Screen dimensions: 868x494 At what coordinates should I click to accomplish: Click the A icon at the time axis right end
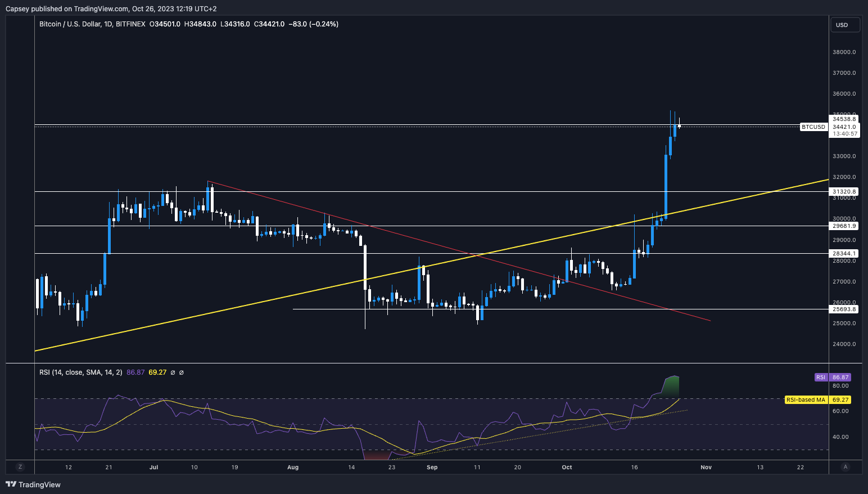[846, 467]
